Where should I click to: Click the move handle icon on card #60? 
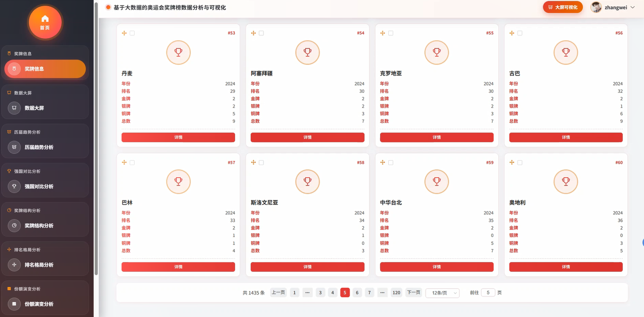coord(512,162)
